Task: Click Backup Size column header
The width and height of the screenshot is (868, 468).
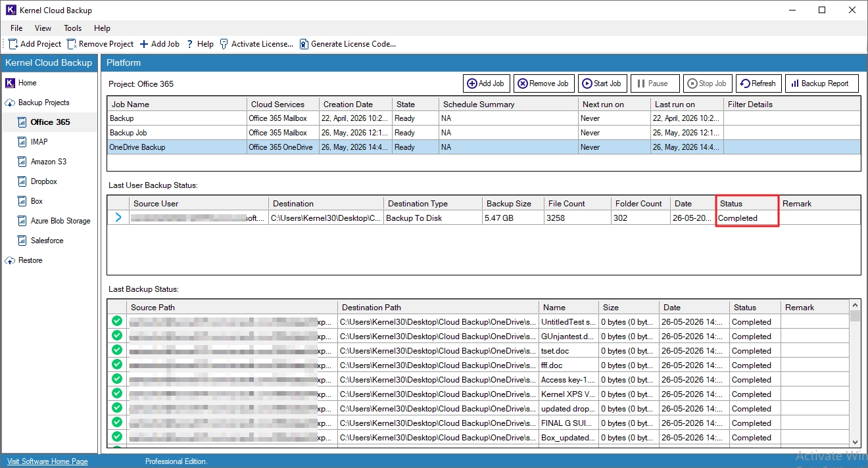Action: (513, 203)
